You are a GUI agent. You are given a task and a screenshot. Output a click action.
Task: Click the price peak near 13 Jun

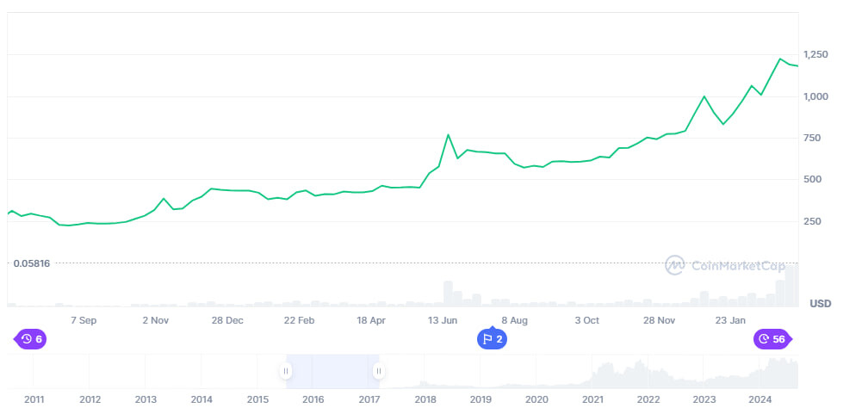(x=448, y=134)
